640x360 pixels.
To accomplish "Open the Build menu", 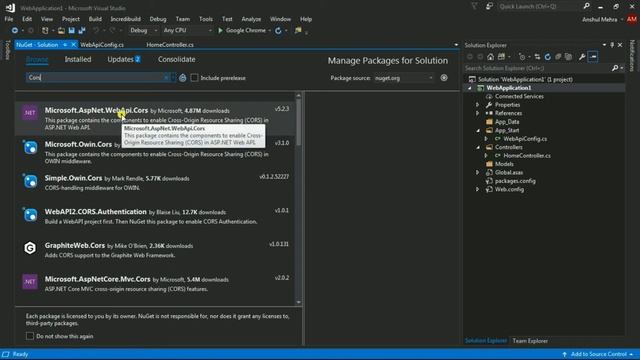I will (95, 19).
